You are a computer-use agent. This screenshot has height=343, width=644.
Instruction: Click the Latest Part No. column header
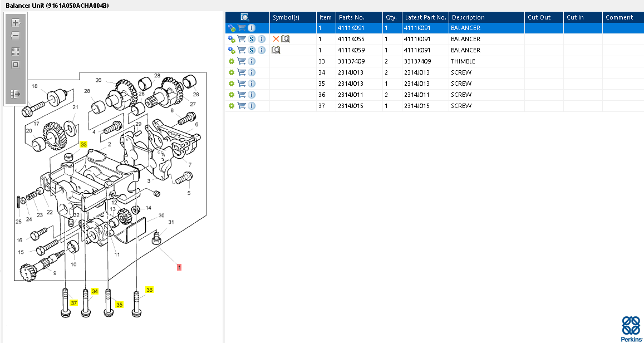coord(425,17)
